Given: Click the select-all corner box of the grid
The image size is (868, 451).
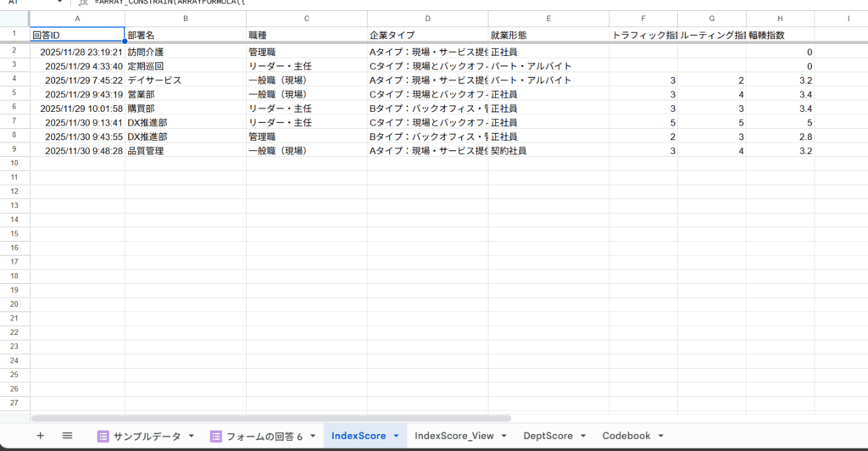Looking at the screenshot, I should click(14, 19).
